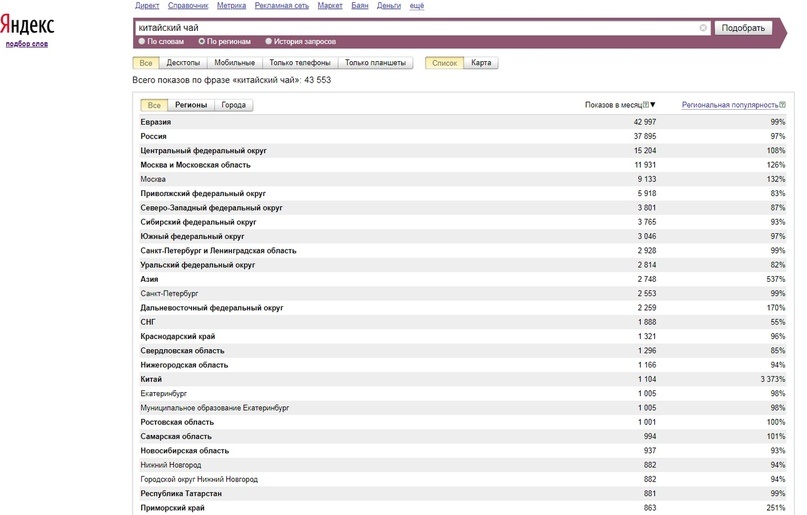The height and width of the screenshot is (515, 807).
Task: Click the Самарская область row
Action: click(463, 437)
